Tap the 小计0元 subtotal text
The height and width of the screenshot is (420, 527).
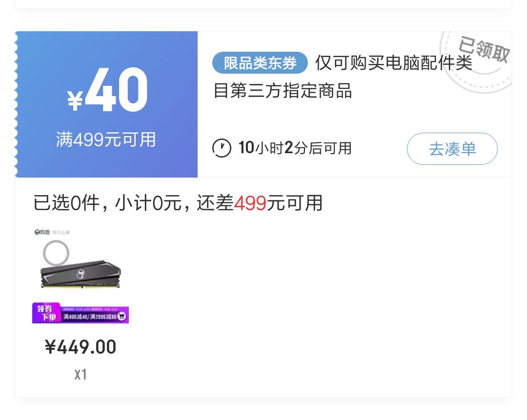tap(148, 203)
